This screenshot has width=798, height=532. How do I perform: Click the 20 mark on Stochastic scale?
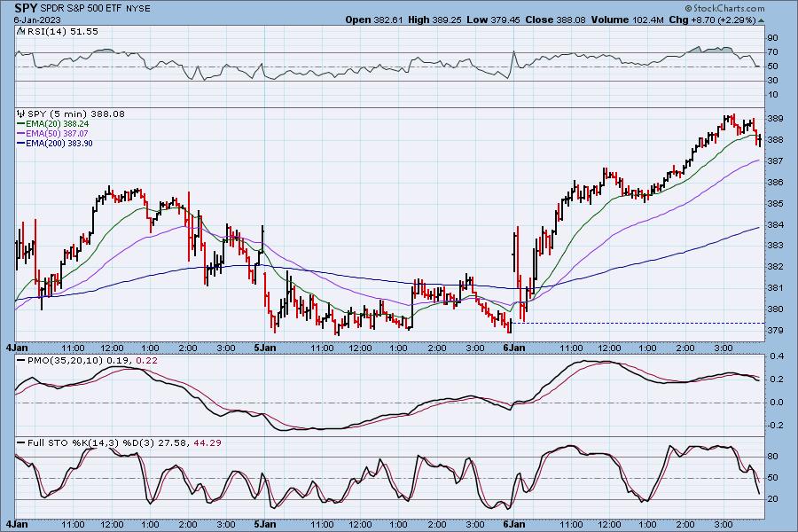pos(772,499)
